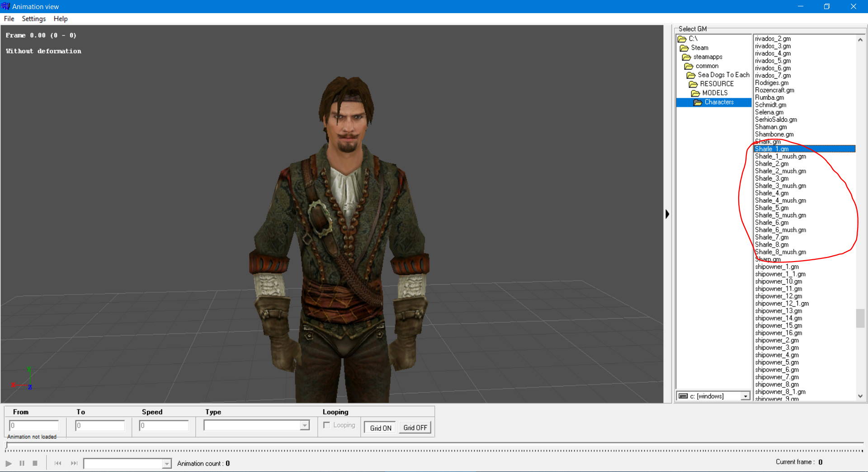Click the From input field

(34, 425)
